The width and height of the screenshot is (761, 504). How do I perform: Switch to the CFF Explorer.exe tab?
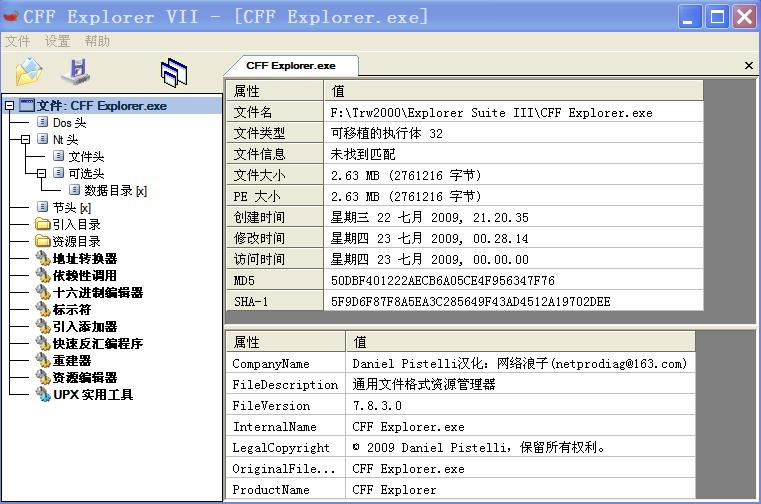point(291,66)
